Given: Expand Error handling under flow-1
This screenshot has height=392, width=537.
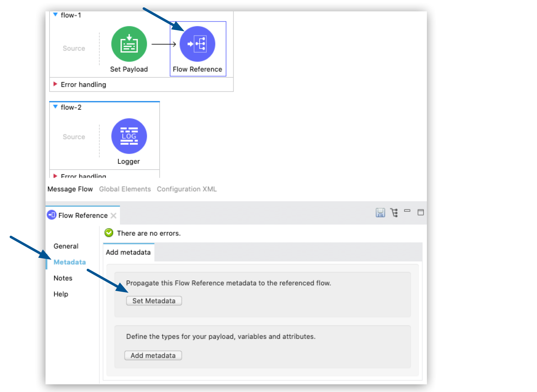Looking at the screenshot, I should [56, 84].
